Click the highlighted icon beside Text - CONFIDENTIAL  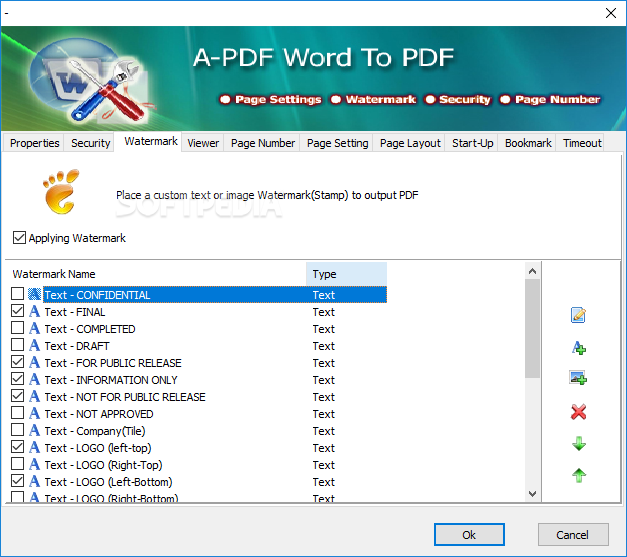coord(35,294)
